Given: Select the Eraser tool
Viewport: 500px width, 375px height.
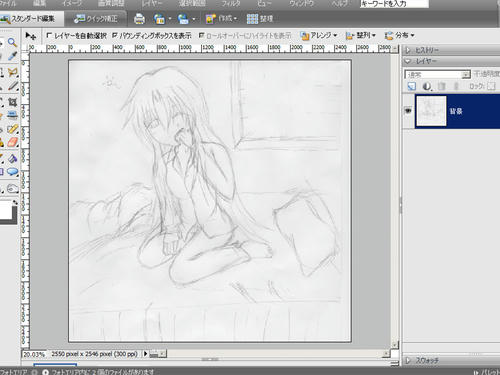Looking at the screenshot, I should 12,142.
